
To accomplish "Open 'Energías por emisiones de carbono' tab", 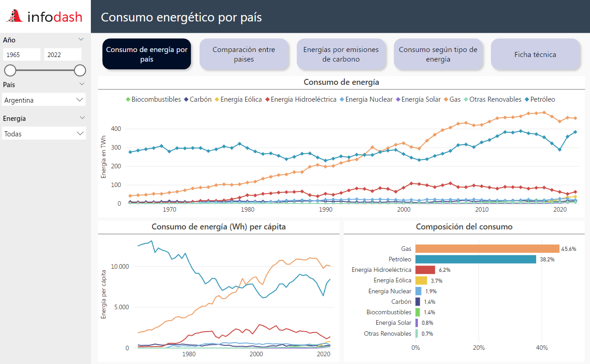I will coord(341,54).
